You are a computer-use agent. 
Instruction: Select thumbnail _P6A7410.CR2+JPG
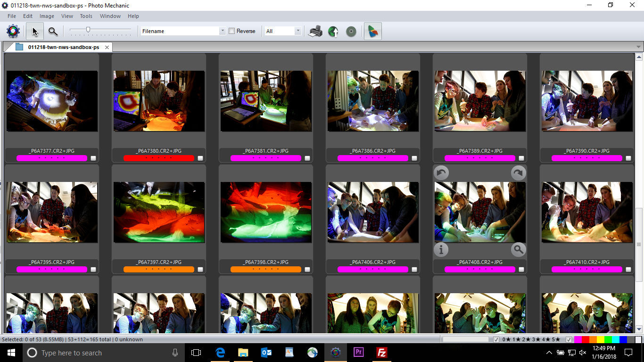point(587,212)
